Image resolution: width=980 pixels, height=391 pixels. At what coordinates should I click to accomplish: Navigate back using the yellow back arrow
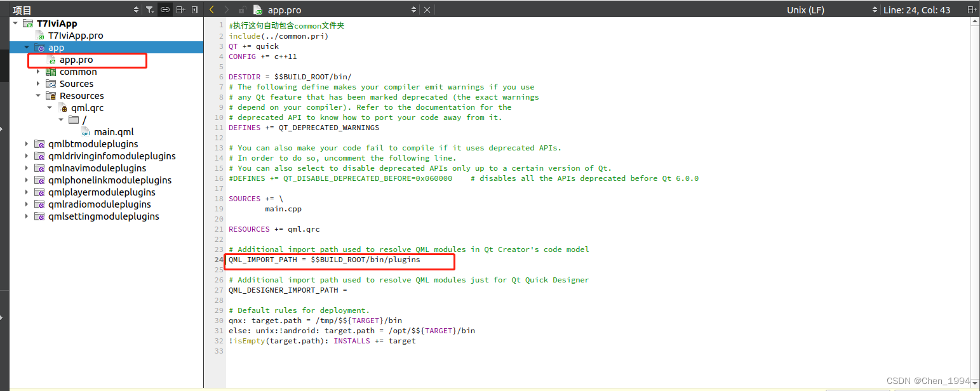pyautogui.click(x=211, y=10)
